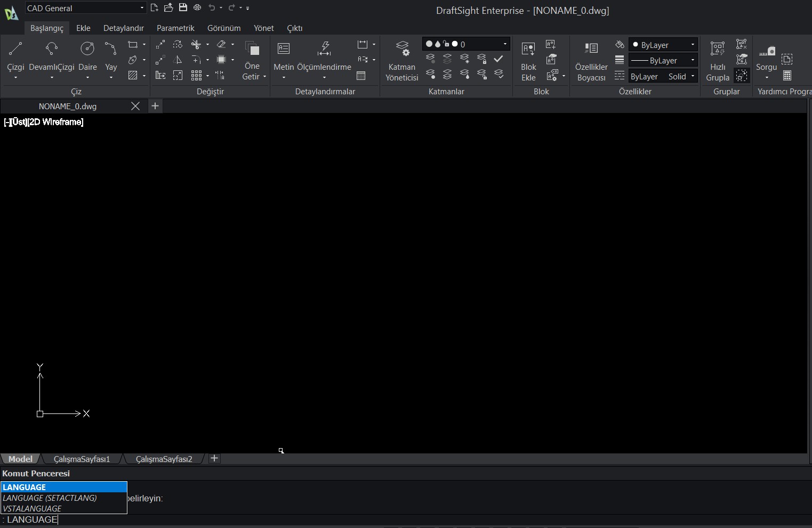The width and height of the screenshot is (812, 528).
Task: Expand the layer selector dropdown
Action: click(x=505, y=44)
